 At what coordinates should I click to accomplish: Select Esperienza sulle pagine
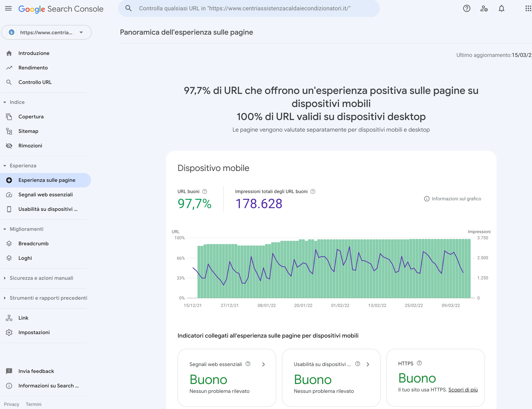pos(45,180)
